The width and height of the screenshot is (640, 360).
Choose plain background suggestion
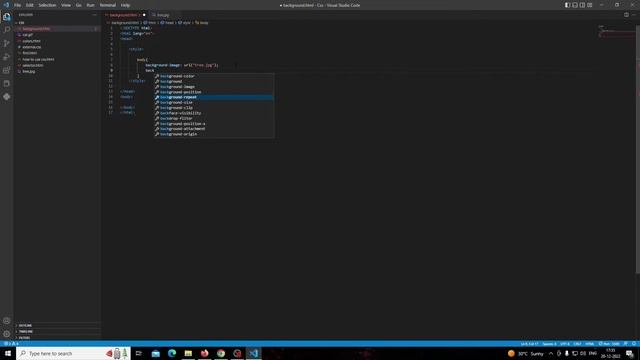213,82
